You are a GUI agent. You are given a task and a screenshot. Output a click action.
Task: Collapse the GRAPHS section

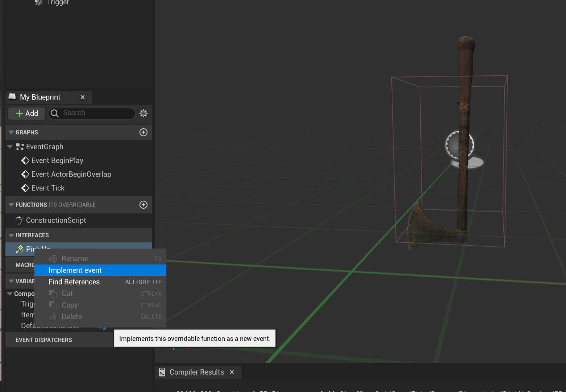click(11, 132)
